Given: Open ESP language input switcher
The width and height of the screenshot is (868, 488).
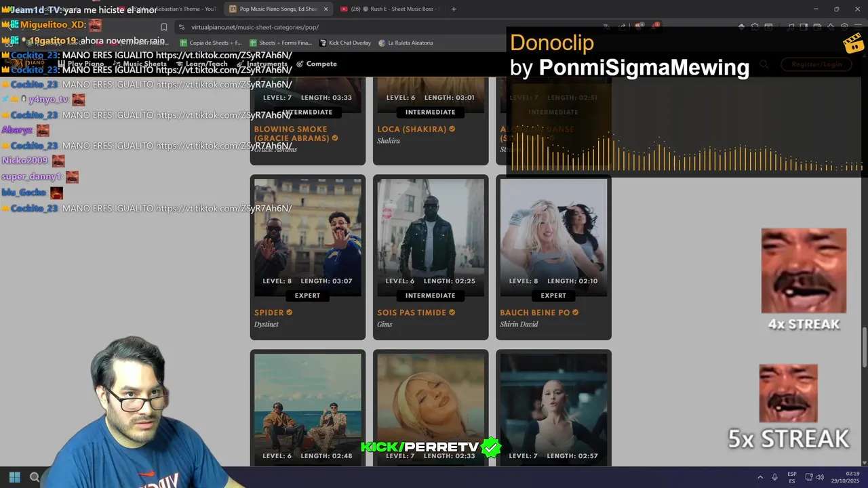Looking at the screenshot, I should (x=792, y=477).
